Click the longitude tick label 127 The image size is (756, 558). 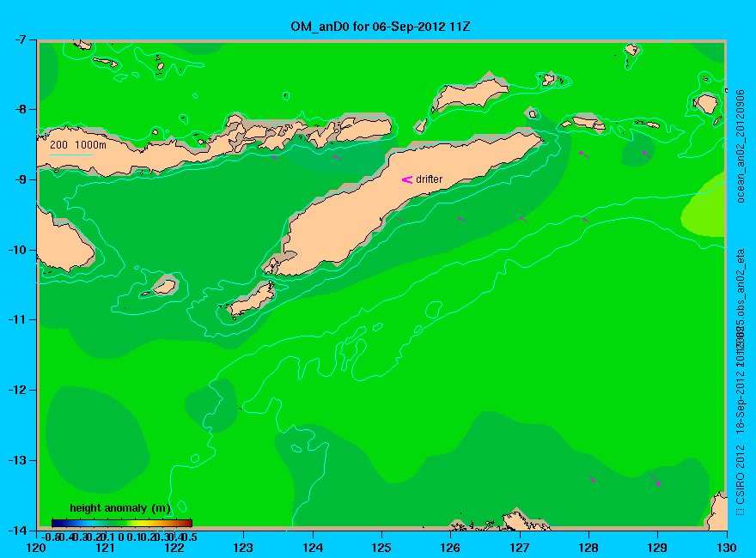[519, 548]
